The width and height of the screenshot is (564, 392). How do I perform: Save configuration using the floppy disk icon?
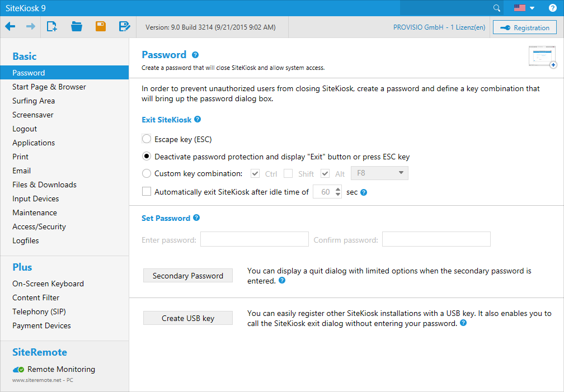point(101,26)
